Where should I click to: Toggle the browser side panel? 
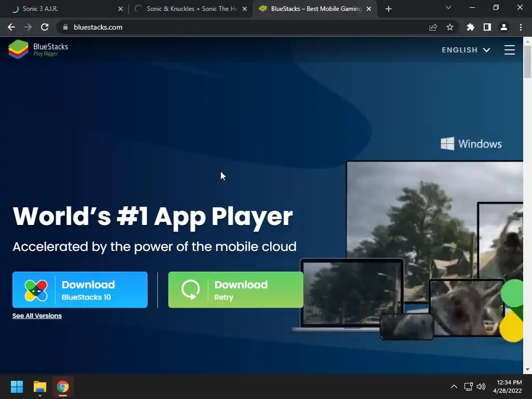pos(487,27)
